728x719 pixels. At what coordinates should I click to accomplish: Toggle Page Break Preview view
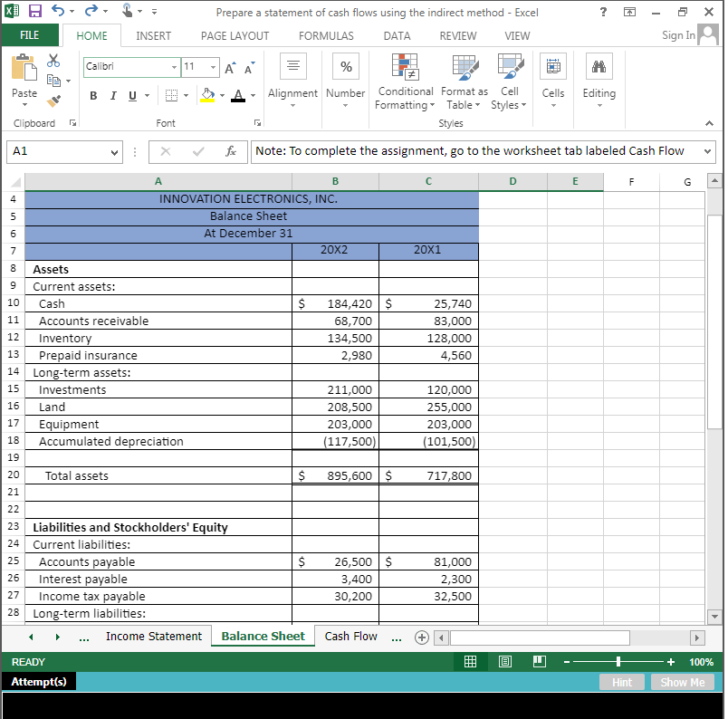click(539, 661)
